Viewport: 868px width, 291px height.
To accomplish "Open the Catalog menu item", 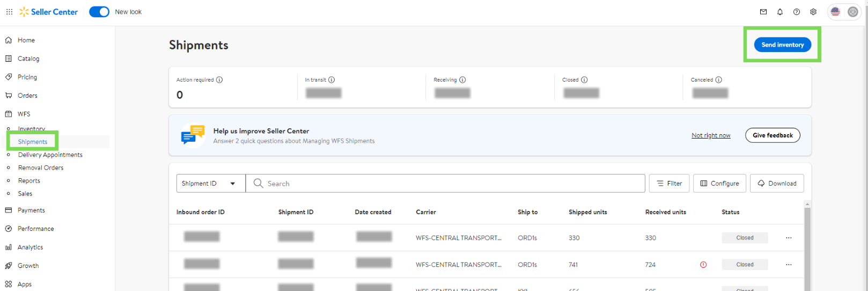I will [x=28, y=59].
